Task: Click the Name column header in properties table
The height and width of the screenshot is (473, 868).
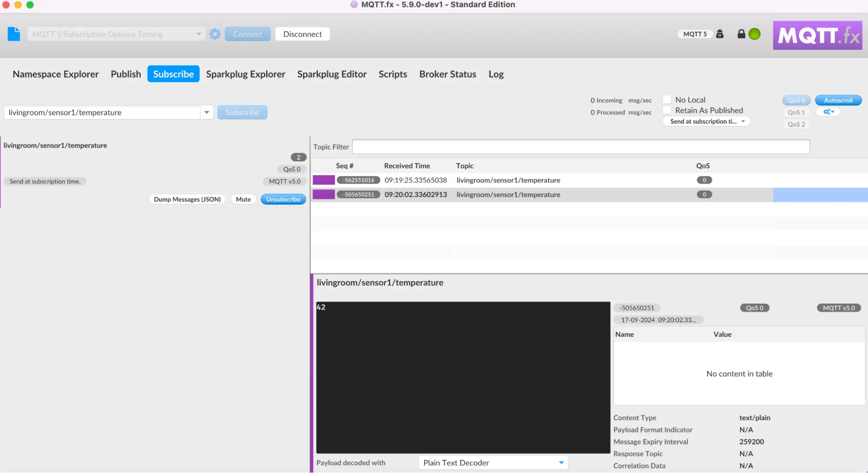Action: [x=624, y=334]
